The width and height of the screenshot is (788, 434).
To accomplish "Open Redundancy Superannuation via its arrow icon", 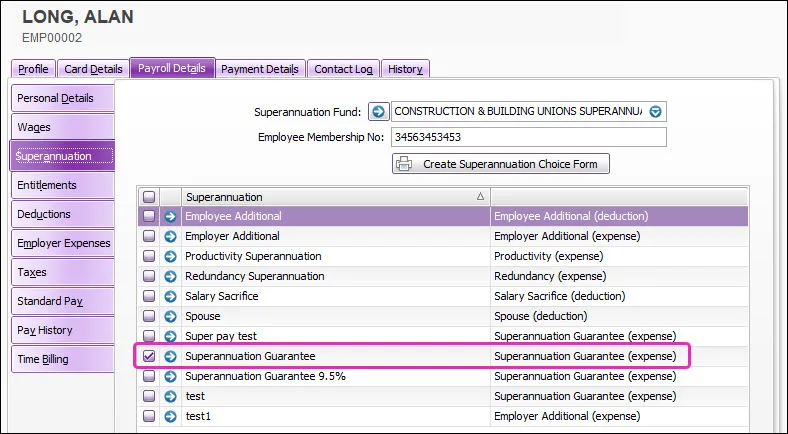I will click(x=170, y=276).
